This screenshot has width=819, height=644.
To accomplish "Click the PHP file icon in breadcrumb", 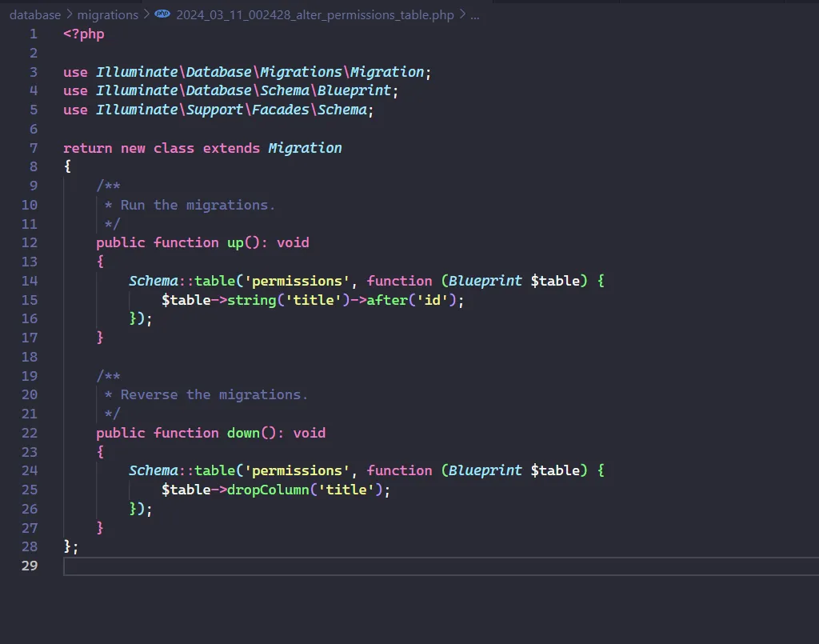I will pos(162,14).
